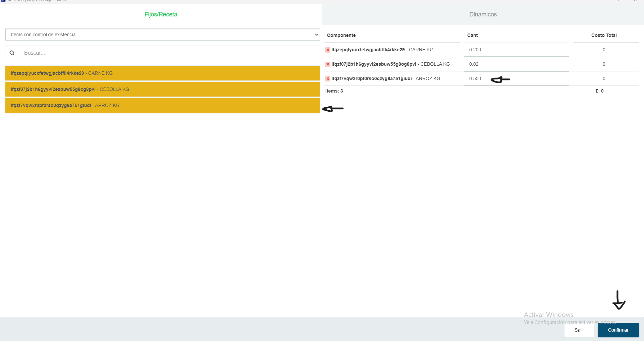
Task: Click the Costo Total column header
Action: (604, 35)
